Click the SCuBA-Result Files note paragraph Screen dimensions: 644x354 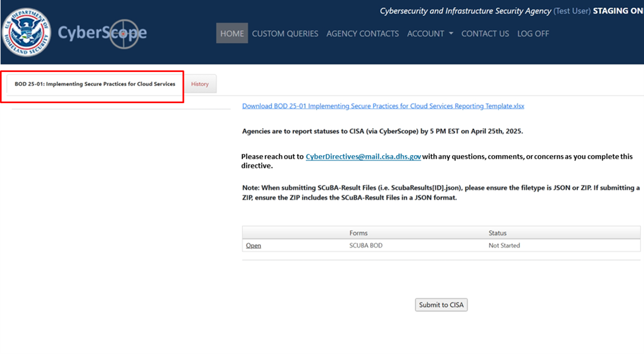(x=441, y=193)
